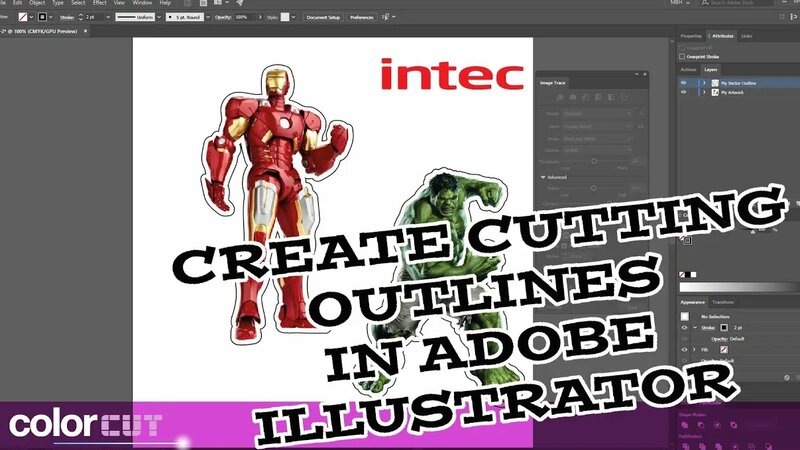Switch to the Appearance tab
Viewport: 800px width, 450px height.
click(x=692, y=302)
